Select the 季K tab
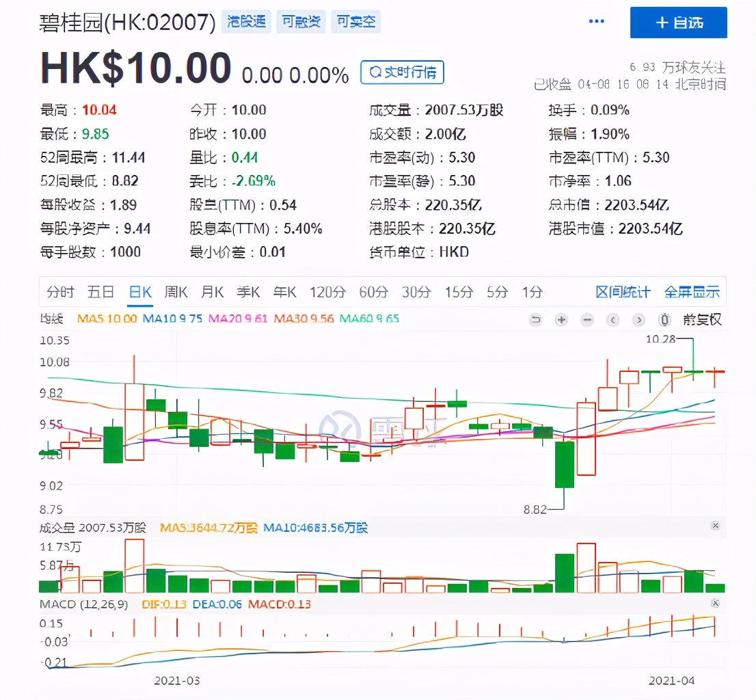 pos(248,292)
